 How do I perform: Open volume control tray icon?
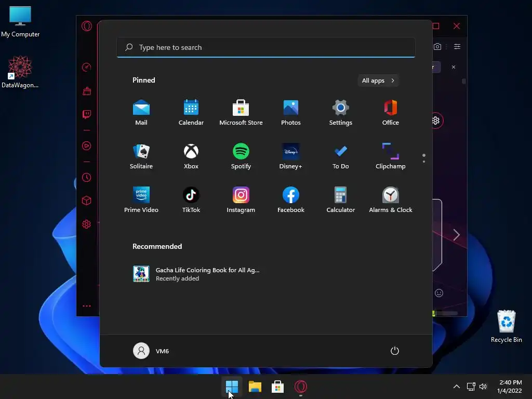pos(483,387)
